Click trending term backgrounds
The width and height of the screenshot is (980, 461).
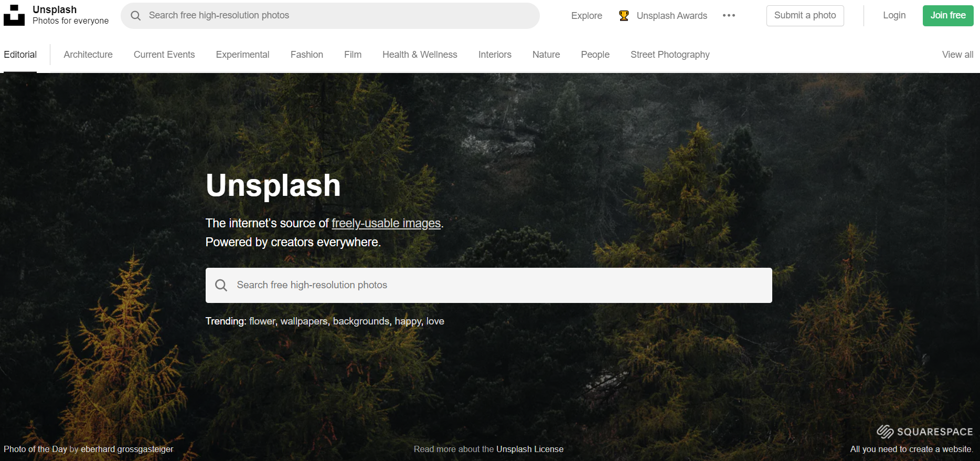(361, 321)
